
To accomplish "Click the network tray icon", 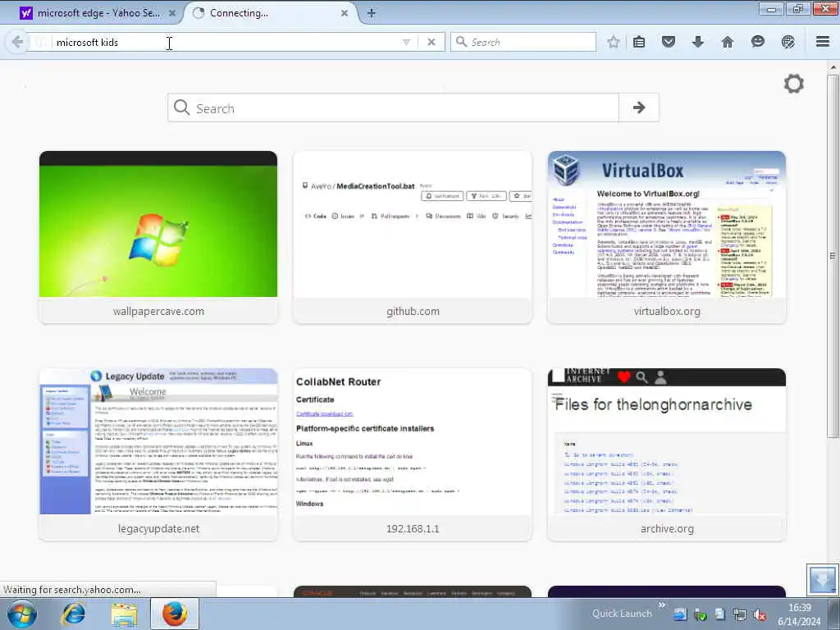I will [740, 615].
